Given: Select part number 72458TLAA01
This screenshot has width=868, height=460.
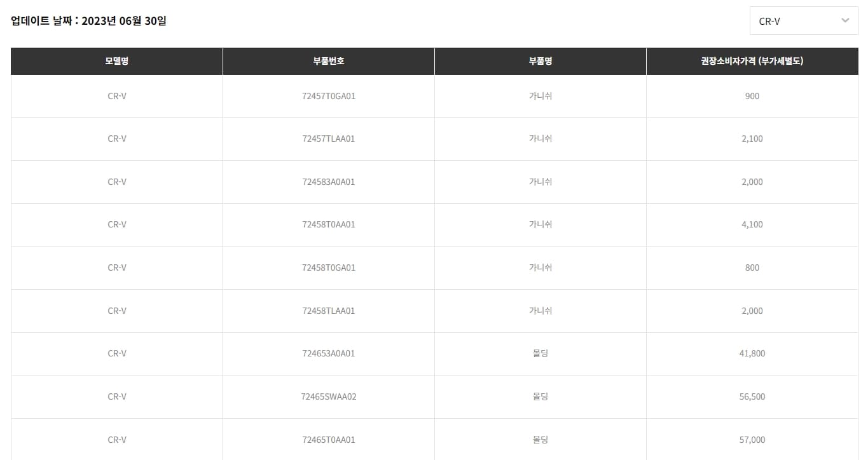Looking at the screenshot, I should 329,311.
